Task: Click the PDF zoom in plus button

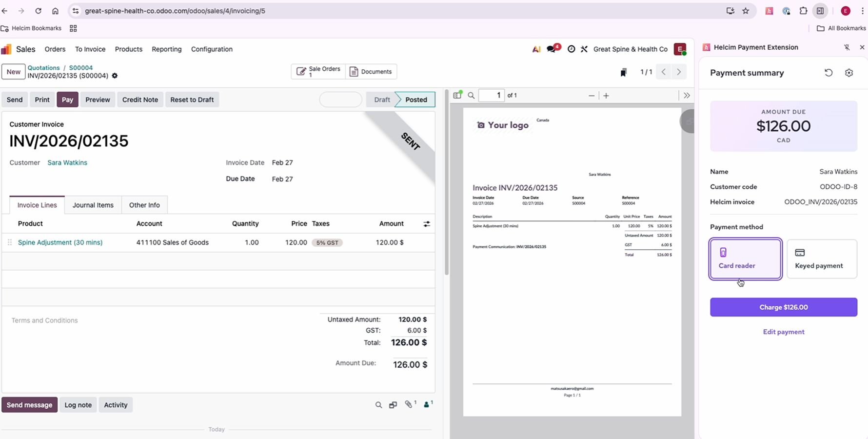Action: [x=606, y=96]
